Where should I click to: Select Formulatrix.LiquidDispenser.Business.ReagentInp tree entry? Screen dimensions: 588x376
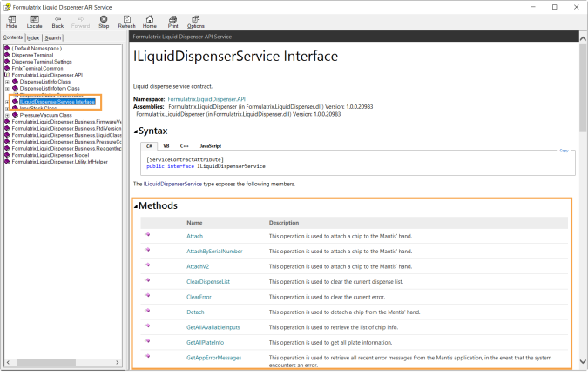(66, 149)
